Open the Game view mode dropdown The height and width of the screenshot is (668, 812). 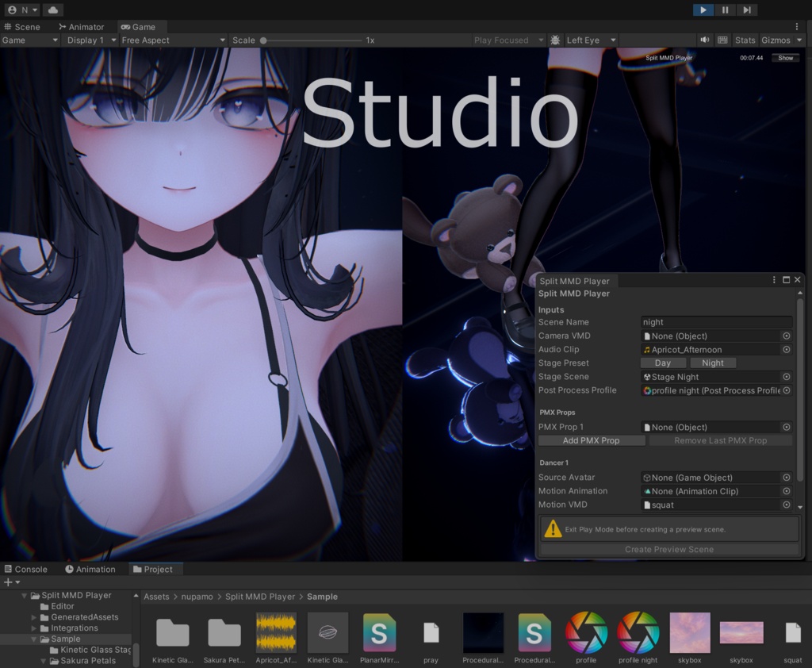tap(29, 40)
